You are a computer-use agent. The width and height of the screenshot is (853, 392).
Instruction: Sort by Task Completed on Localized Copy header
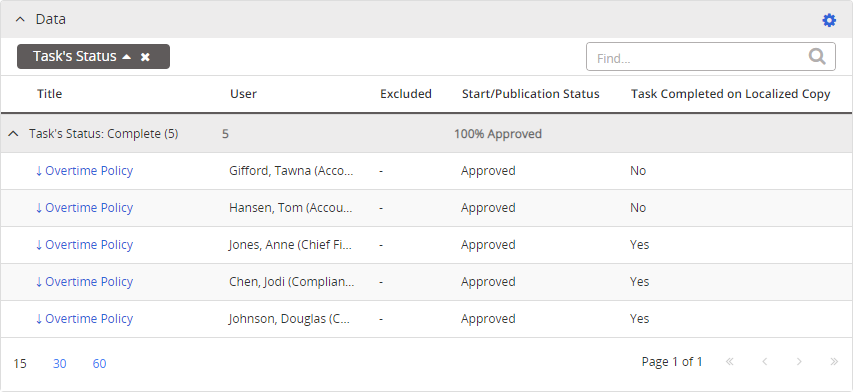click(x=731, y=94)
